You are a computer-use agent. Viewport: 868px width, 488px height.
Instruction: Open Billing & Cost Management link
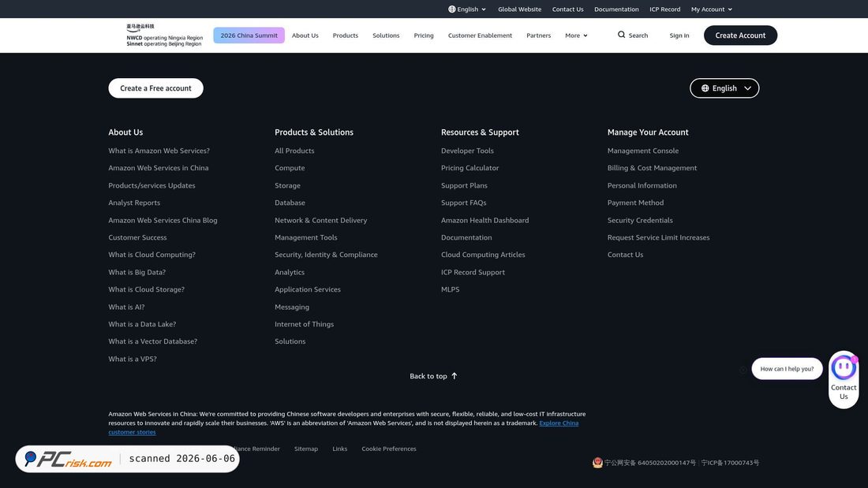tap(652, 168)
